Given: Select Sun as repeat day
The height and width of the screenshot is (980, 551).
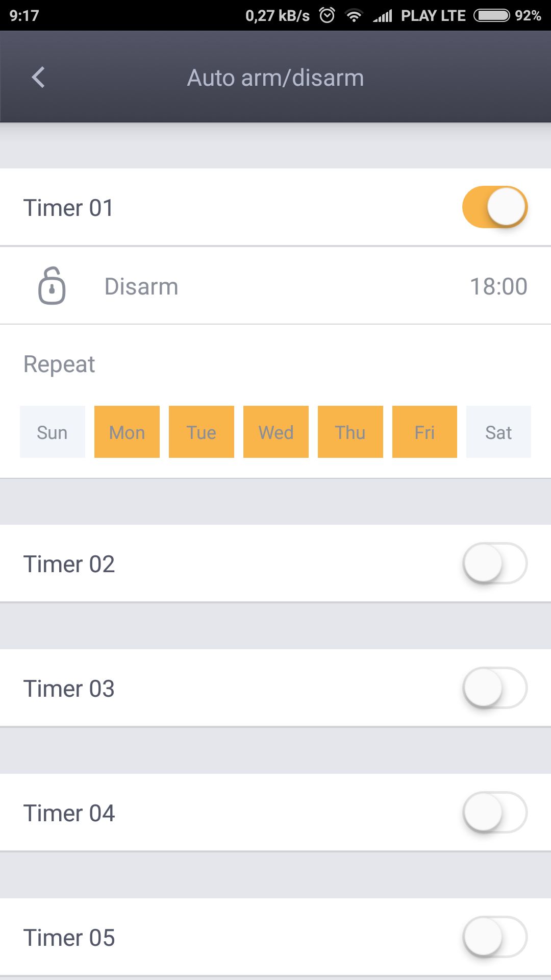Looking at the screenshot, I should click(x=53, y=432).
